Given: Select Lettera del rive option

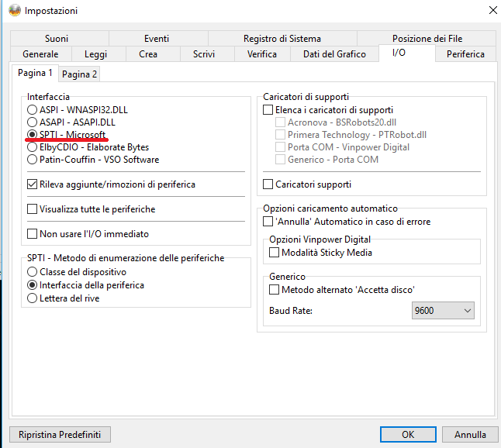Looking at the screenshot, I should click(64, 298).
